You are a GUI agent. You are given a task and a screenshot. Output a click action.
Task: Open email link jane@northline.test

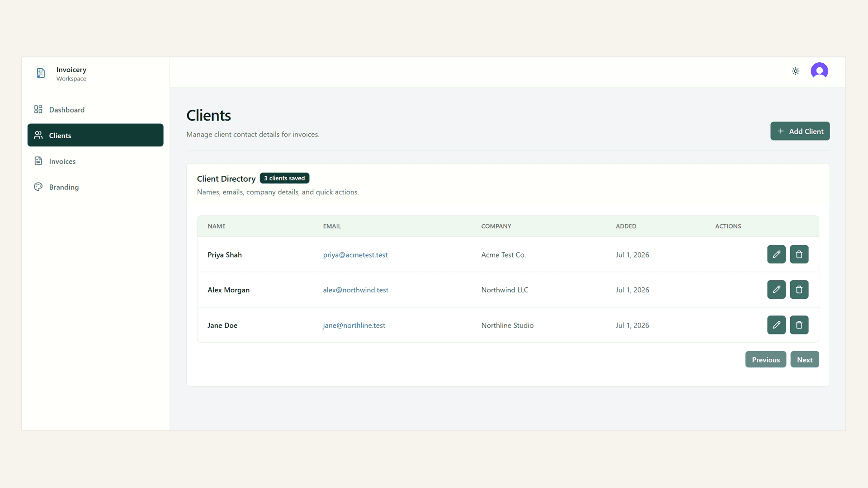354,325
